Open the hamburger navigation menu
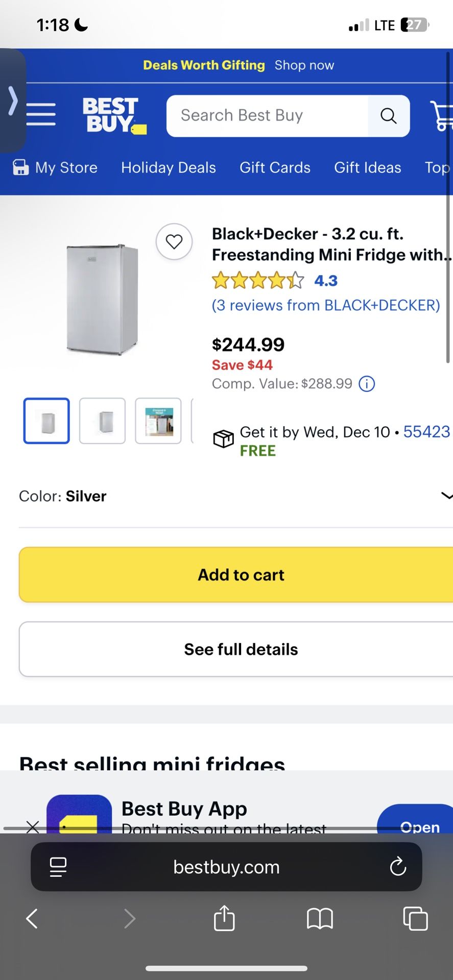Viewport: 453px width, 980px height. [x=41, y=115]
